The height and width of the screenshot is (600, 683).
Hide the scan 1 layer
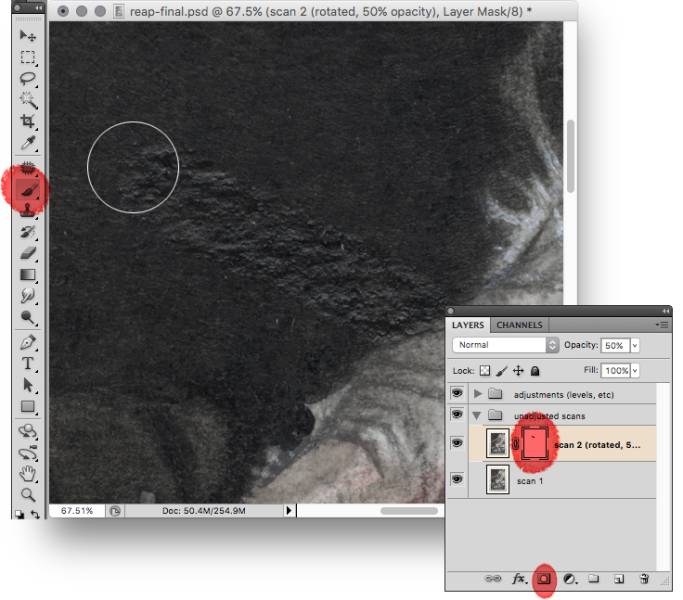459,479
